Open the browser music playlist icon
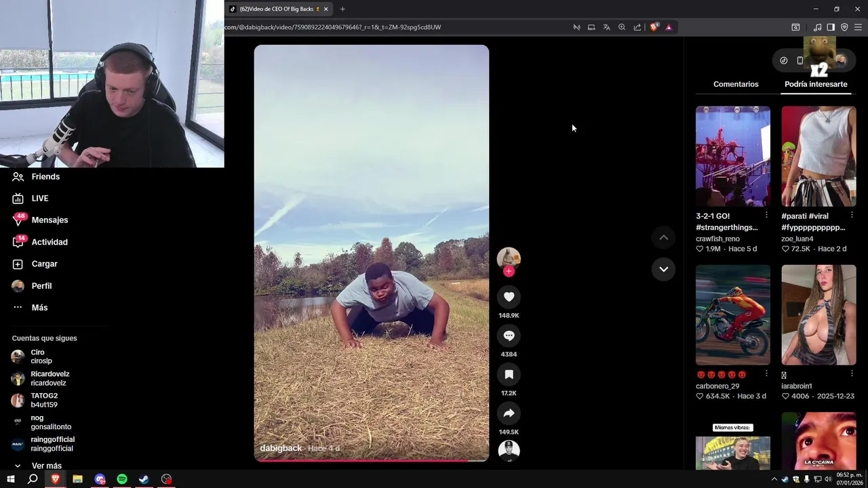The height and width of the screenshot is (488, 868). pyautogui.click(x=817, y=27)
